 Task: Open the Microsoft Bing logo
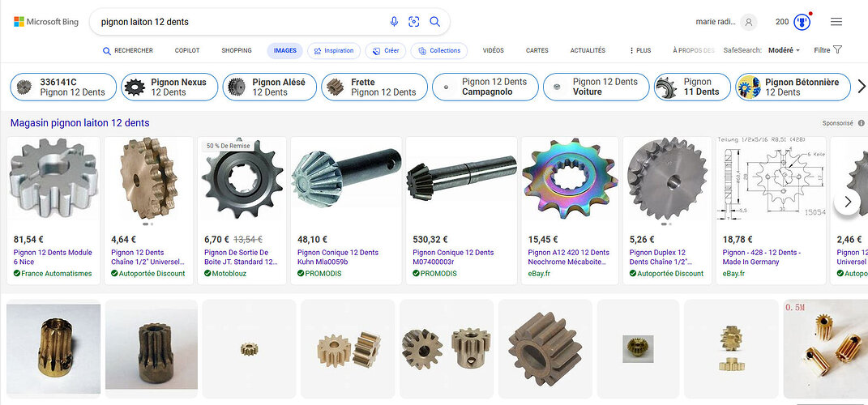pyautogui.click(x=46, y=22)
